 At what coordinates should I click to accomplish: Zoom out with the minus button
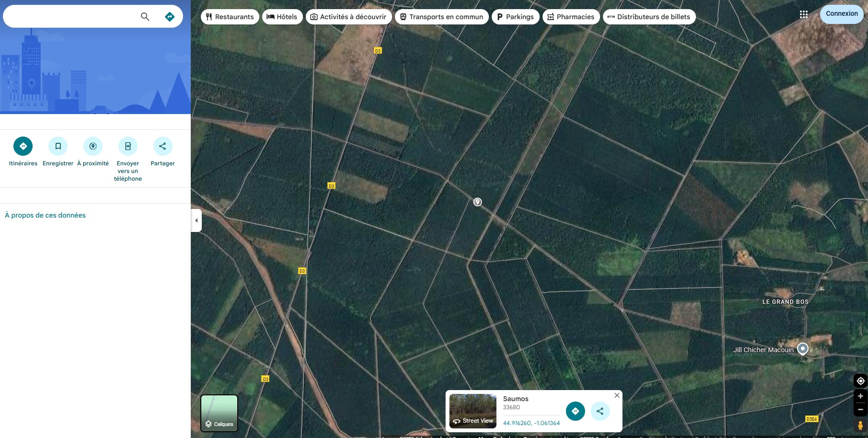click(x=860, y=409)
